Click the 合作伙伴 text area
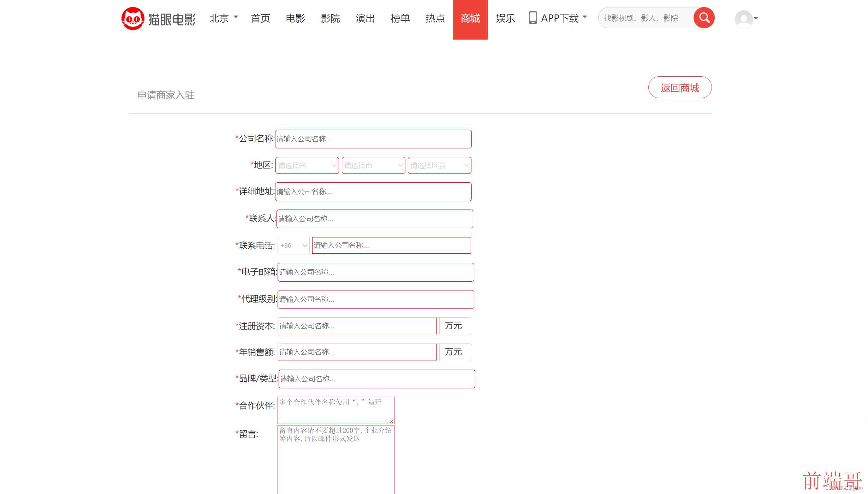This screenshot has width=868, height=494. point(336,410)
